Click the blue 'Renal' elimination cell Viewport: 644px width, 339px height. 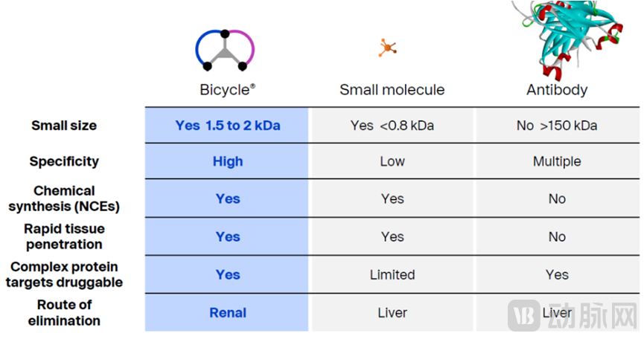(228, 313)
